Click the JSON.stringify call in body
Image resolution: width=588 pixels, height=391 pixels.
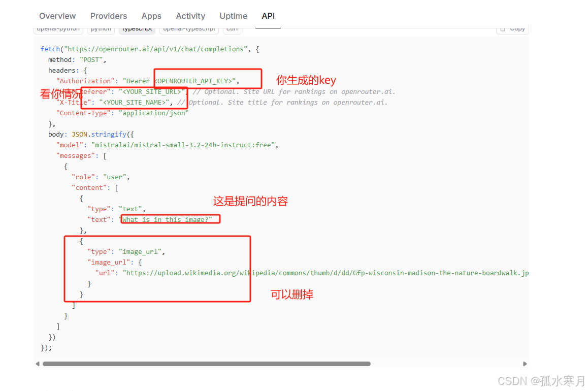click(99, 135)
